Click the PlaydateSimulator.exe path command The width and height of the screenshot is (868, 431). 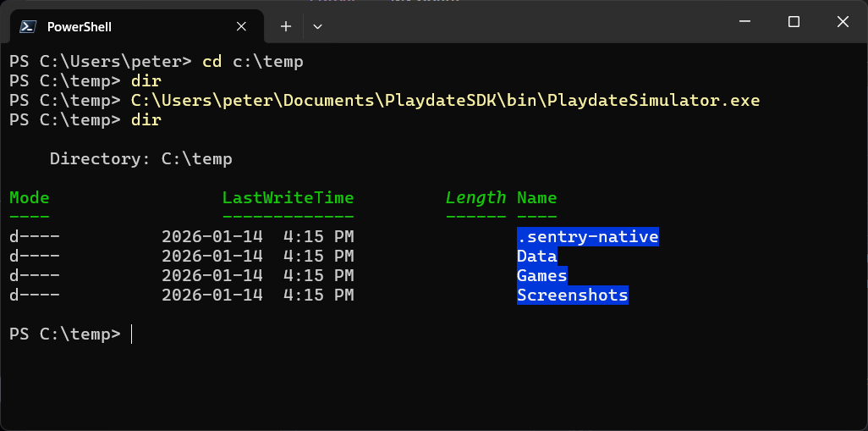click(x=445, y=101)
